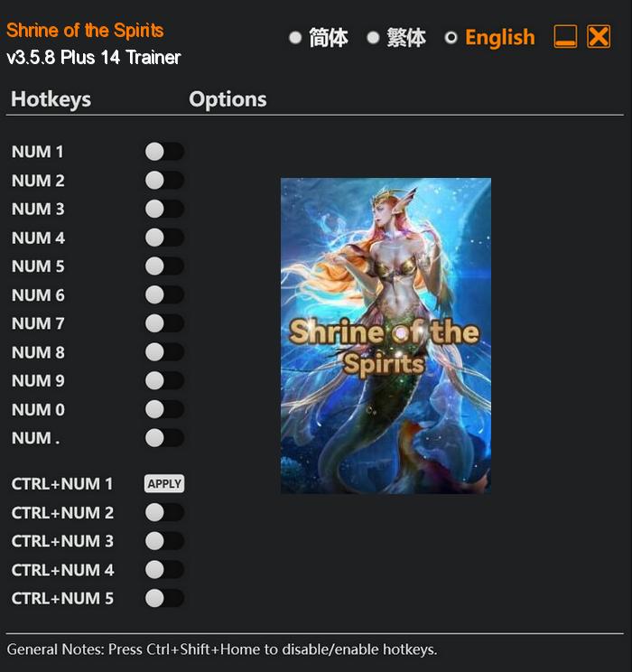Switch on the NUM 6 option
The image size is (632, 672).
pos(164,294)
